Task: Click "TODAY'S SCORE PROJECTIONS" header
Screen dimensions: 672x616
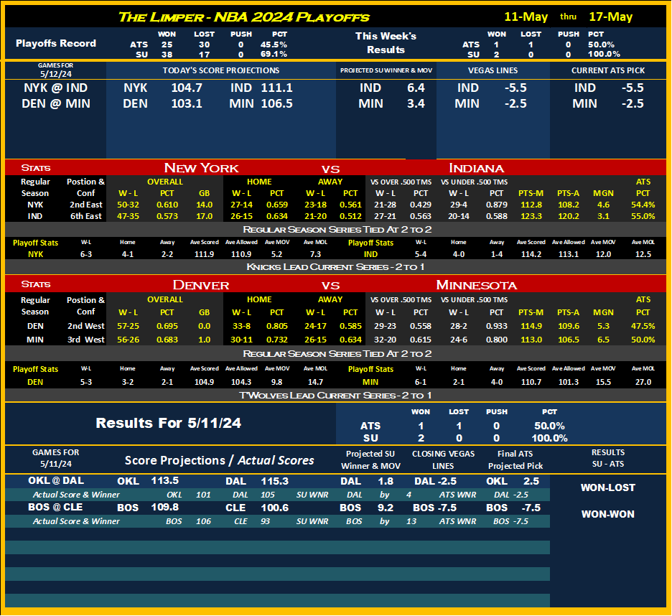Action: pos(220,70)
